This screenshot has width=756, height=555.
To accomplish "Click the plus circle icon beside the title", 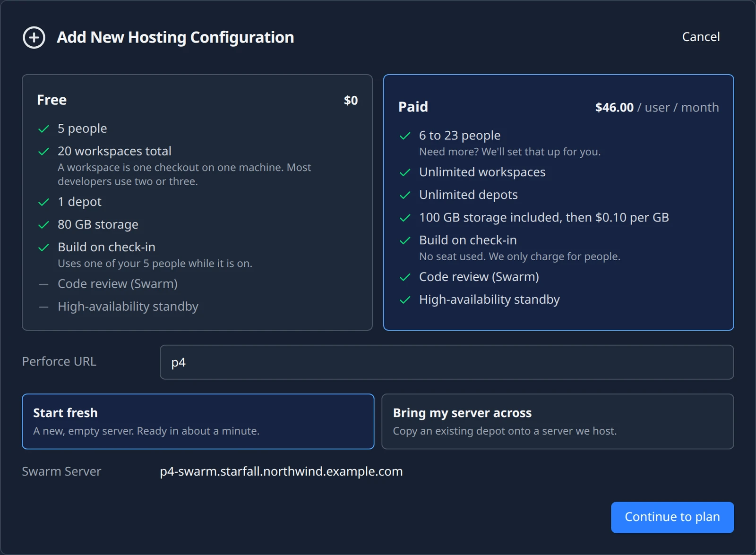I will pyautogui.click(x=34, y=37).
